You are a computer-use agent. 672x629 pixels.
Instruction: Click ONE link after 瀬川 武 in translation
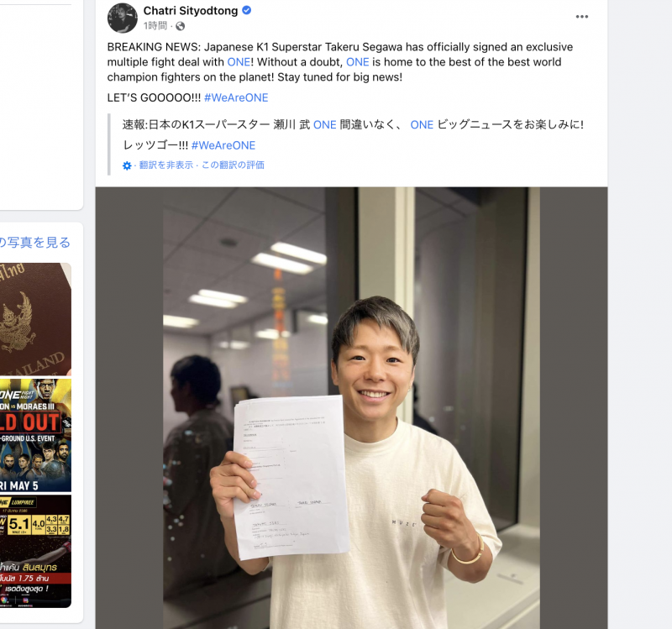[x=325, y=124]
